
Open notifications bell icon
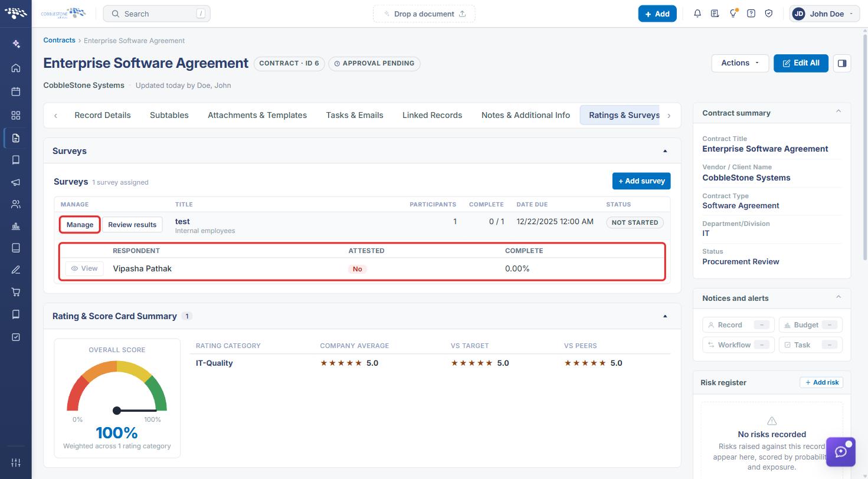(x=697, y=14)
